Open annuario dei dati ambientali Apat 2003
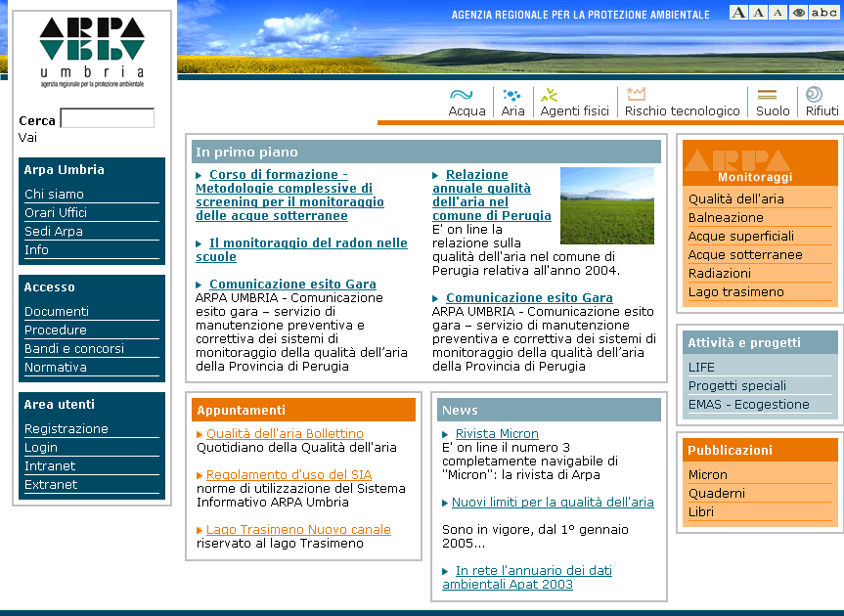 coord(527,577)
